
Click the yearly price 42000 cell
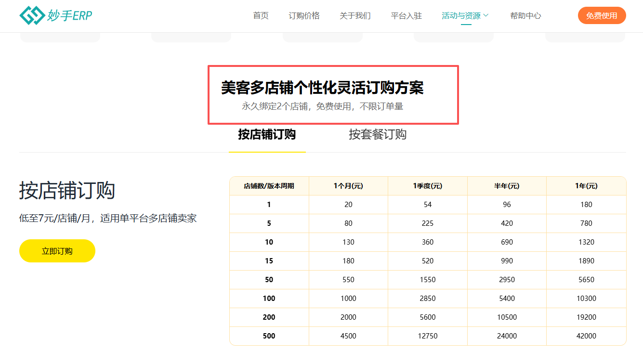586,336
